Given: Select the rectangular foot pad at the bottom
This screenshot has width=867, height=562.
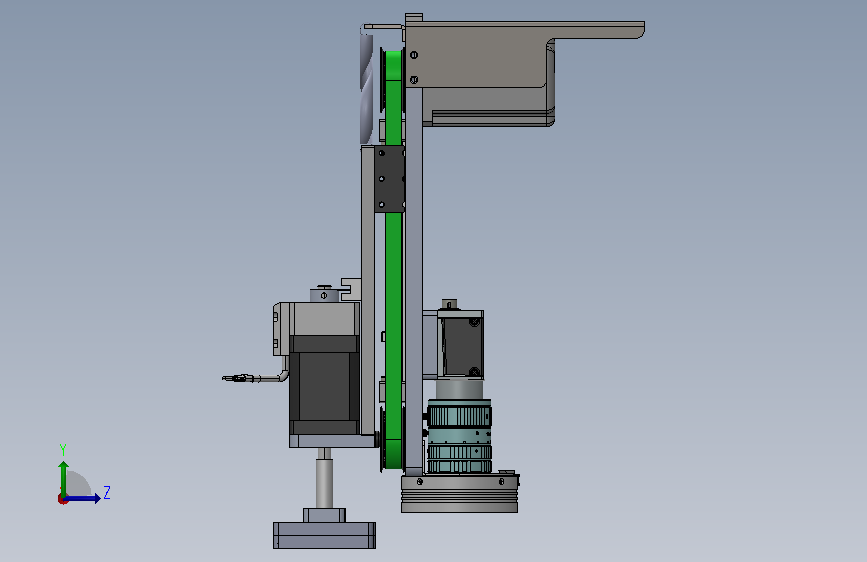Looking at the screenshot, I should click(x=325, y=535).
